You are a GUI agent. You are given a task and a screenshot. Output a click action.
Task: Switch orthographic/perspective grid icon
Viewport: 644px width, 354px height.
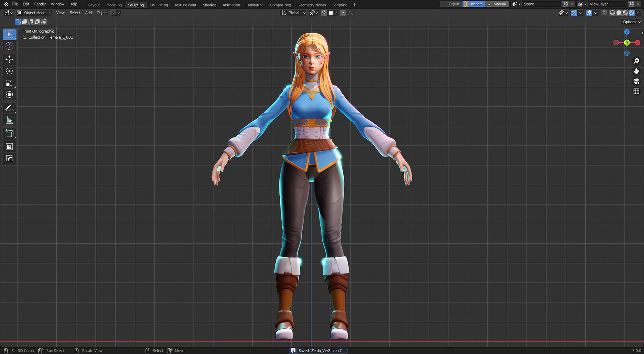coord(636,91)
